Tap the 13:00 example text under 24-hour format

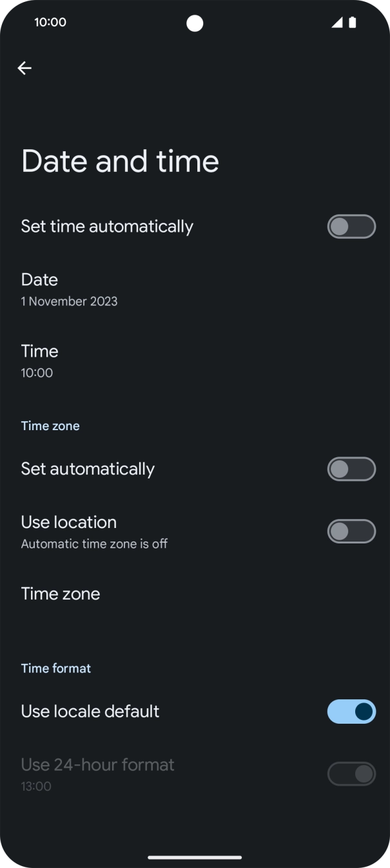click(x=35, y=786)
